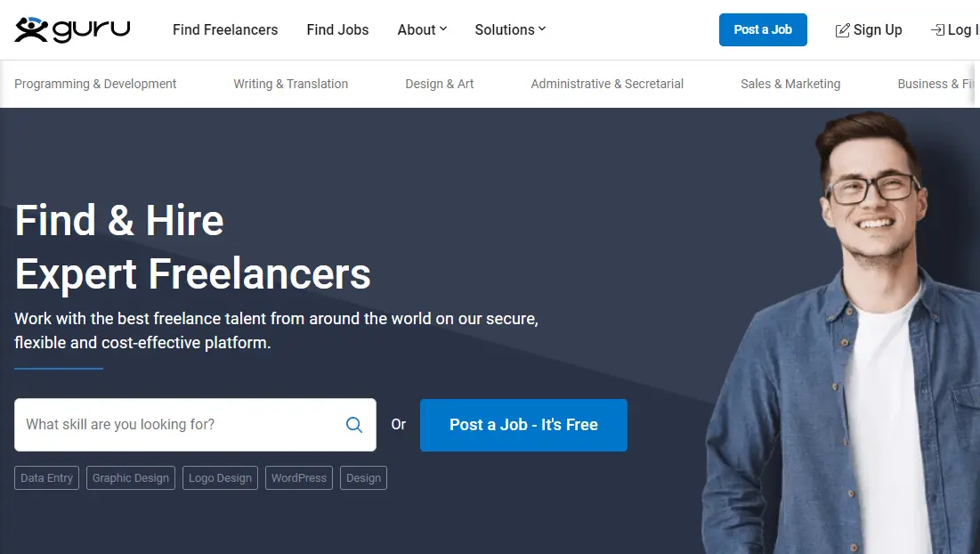Click the blue Post a Job button in header
Viewport: 980px width, 554px height.
tap(763, 29)
